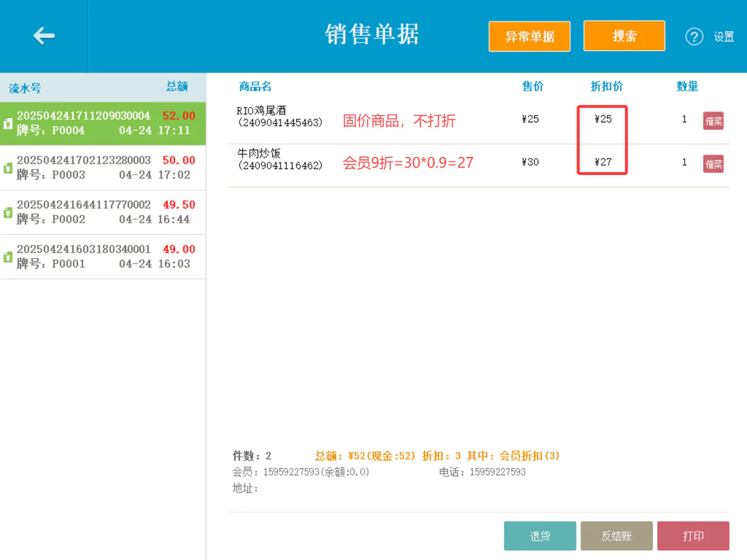The height and width of the screenshot is (560, 747).
Task: Click the 会员 15959227593 member info
Action: click(x=301, y=472)
